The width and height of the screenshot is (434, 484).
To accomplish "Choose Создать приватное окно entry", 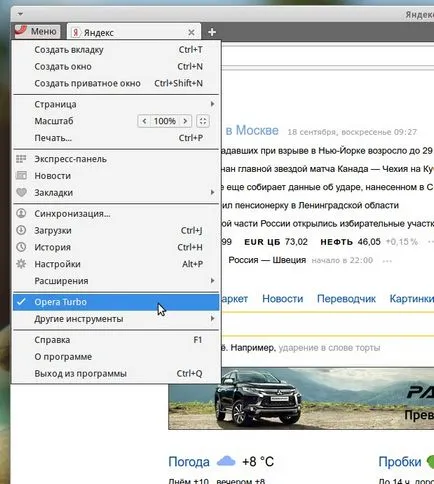I will point(116,83).
